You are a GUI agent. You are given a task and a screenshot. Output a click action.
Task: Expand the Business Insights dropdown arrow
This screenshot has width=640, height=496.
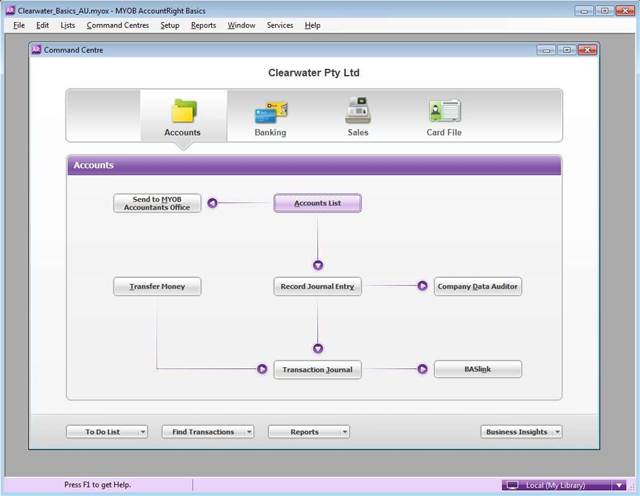558,432
